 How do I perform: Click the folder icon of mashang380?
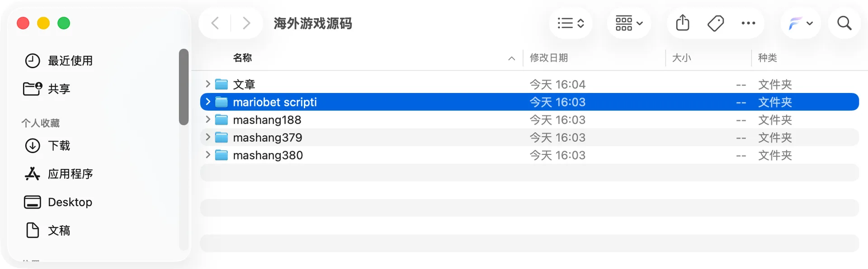point(222,155)
